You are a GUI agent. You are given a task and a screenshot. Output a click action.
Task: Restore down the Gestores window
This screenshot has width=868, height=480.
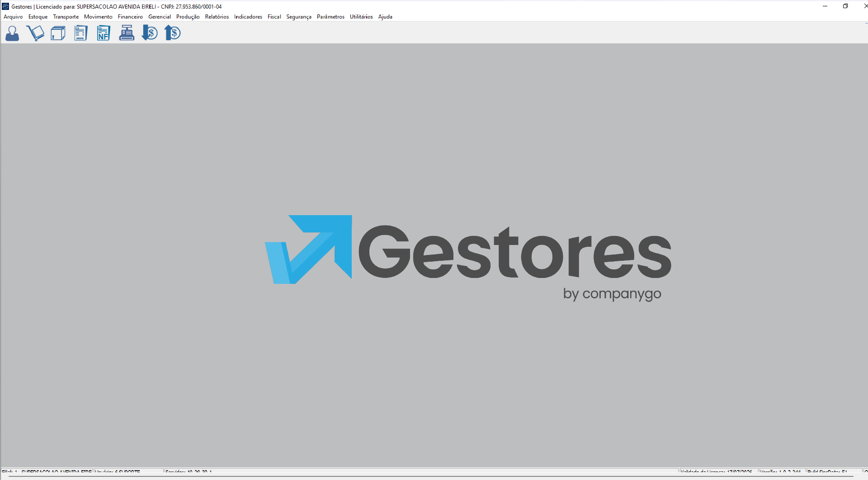tap(845, 6)
